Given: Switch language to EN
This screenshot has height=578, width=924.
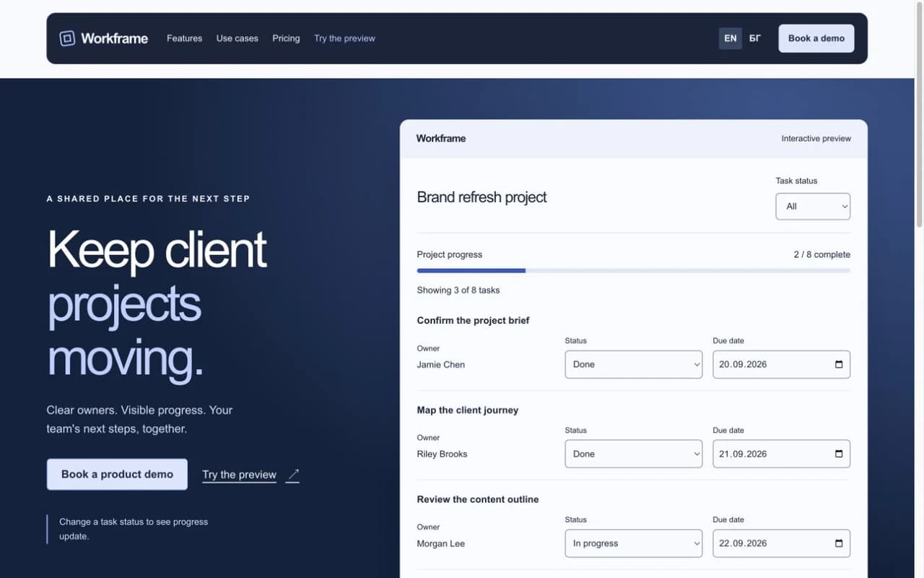Looking at the screenshot, I should coord(731,38).
